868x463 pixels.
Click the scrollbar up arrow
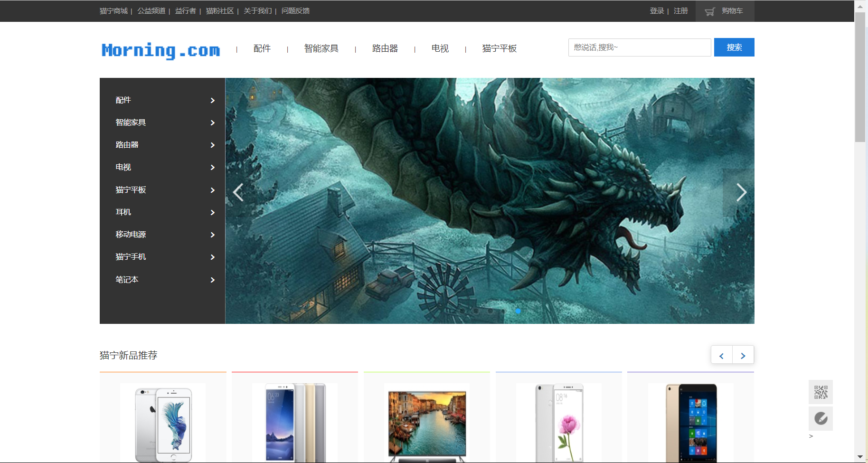pos(860,6)
